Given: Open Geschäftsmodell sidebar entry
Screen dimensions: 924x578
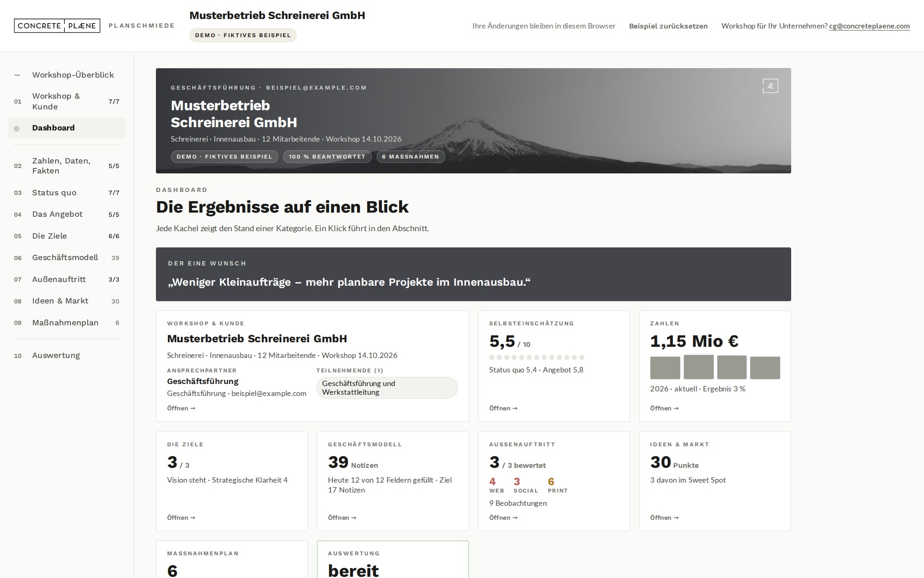Looking at the screenshot, I should pos(67,258).
